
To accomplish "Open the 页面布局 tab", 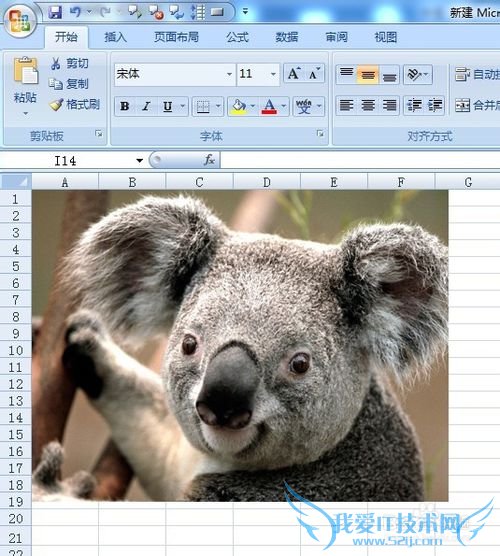I will (x=176, y=37).
